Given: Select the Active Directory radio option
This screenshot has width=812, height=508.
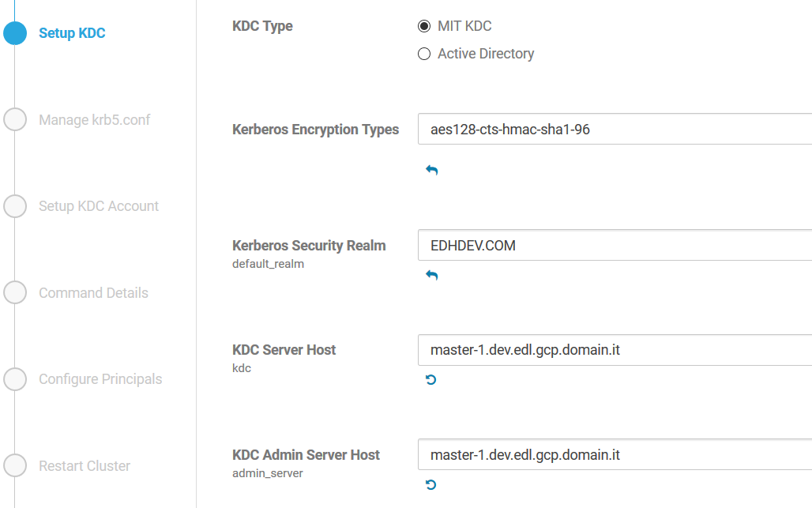Looking at the screenshot, I should [424, 54].
